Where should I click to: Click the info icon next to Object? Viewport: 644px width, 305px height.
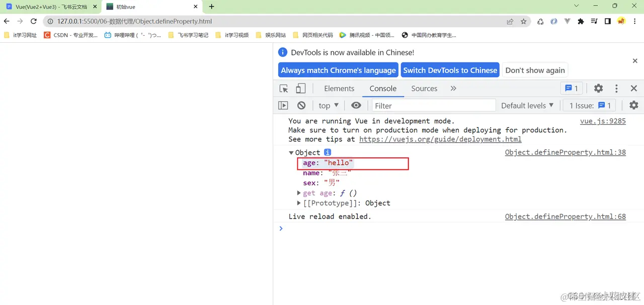click(328, 152)
